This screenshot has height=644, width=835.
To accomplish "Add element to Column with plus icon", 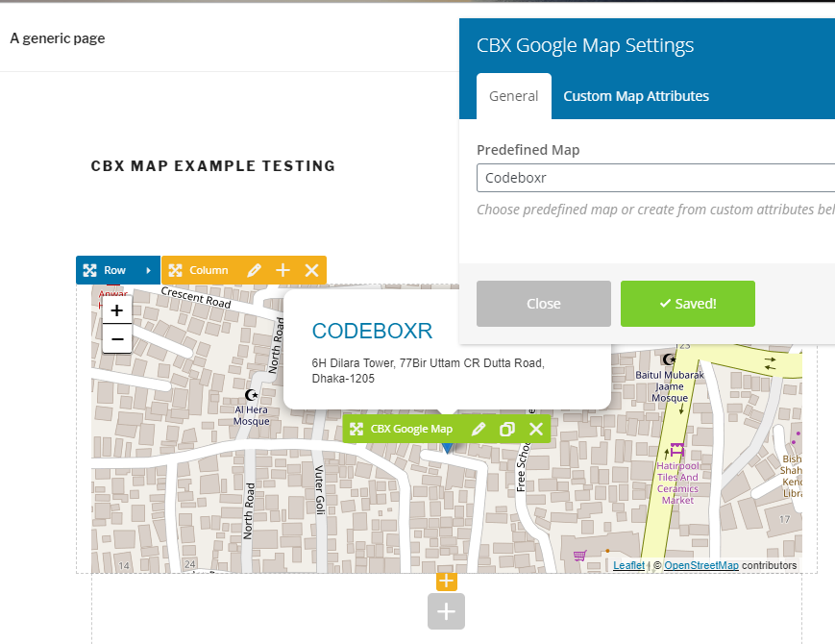I will [282, 270].
